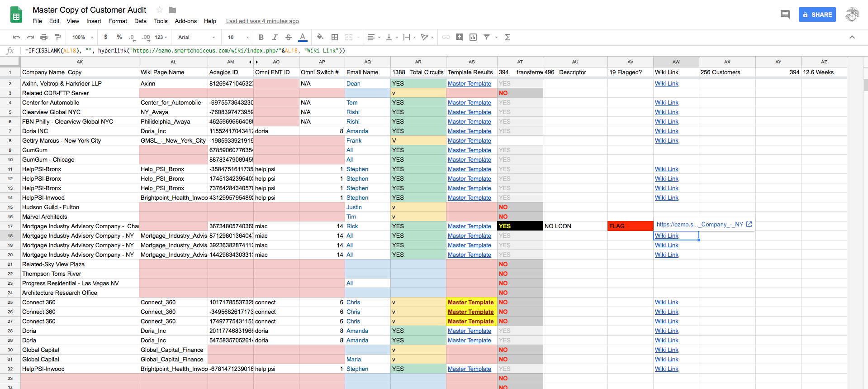Format as percent with the percent icon
The width and height of the screenshot is (868, 389).
(x=119, y=37)
